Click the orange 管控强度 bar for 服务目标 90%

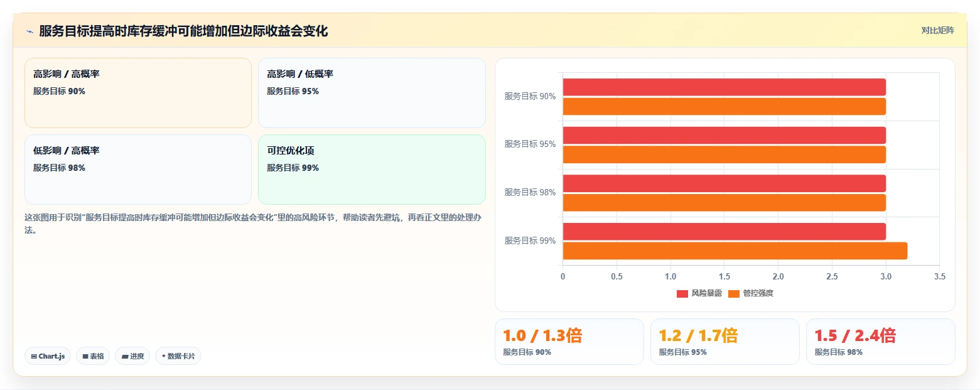(724, 107)
